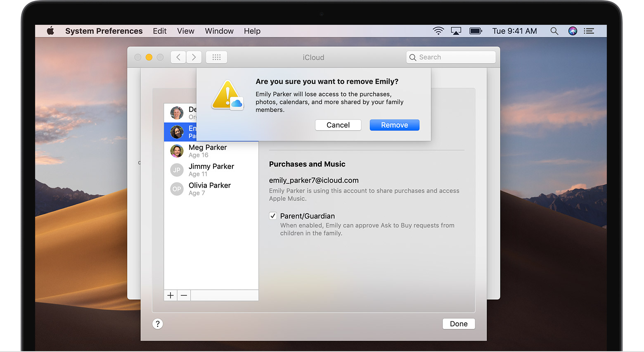Focus the iCloud Search field
This screenshot has width=644, height=352.
pos(451,57)
